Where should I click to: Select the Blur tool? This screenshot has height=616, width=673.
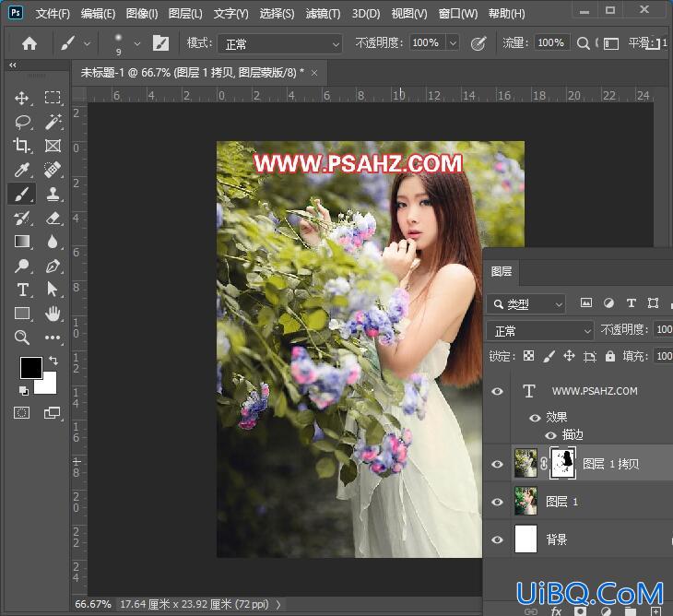[x=53, y=242]
